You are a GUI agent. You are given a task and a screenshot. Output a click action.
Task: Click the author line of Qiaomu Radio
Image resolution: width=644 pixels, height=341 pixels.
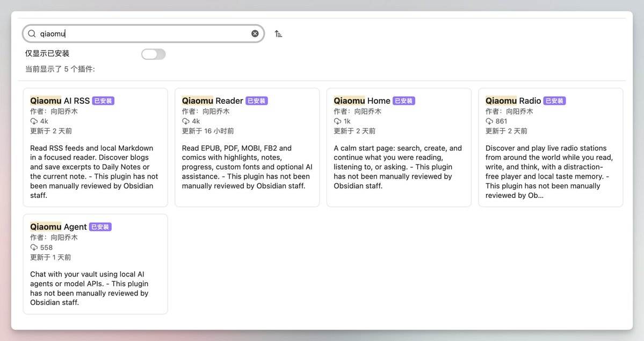point(509,111)
